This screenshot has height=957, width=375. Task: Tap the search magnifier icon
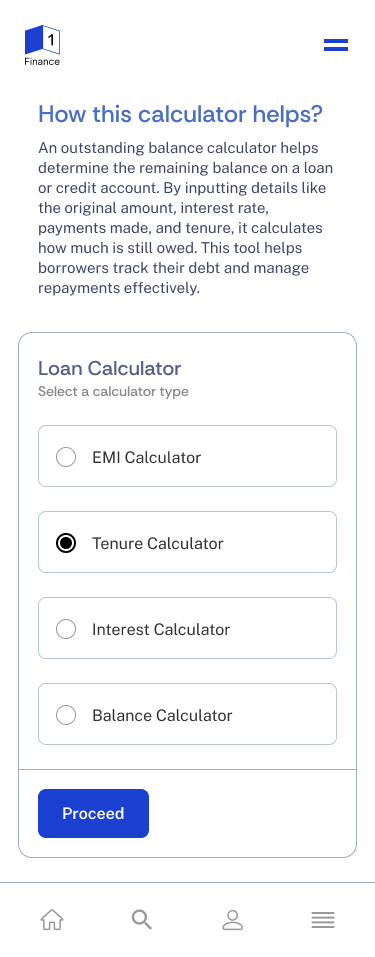pos(142,919)
